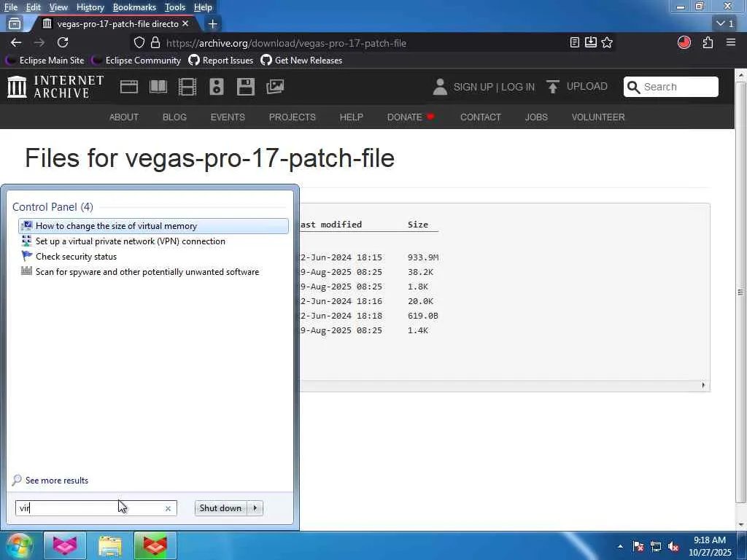Click the install/save page icon in address bar
The image size is (747, 560).
[x=591, y=42]
